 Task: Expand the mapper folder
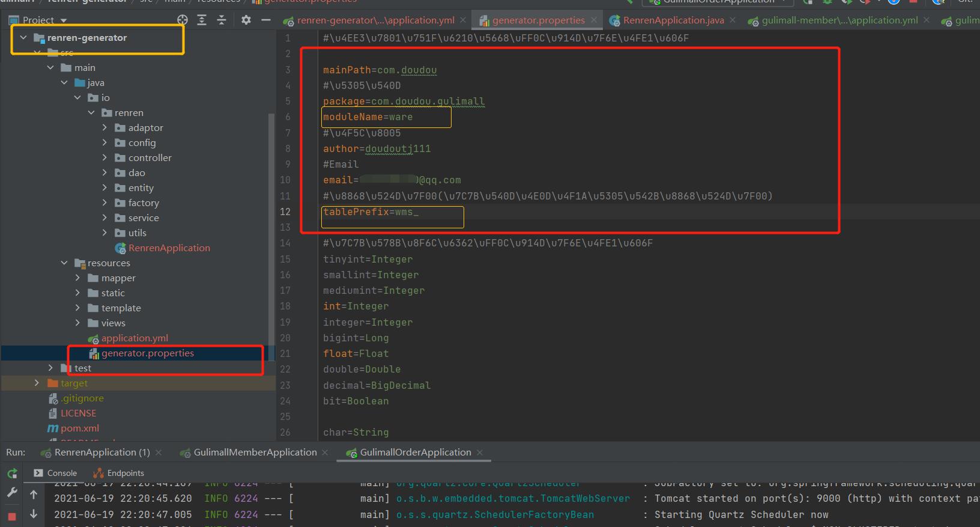[x=77, y=278]
